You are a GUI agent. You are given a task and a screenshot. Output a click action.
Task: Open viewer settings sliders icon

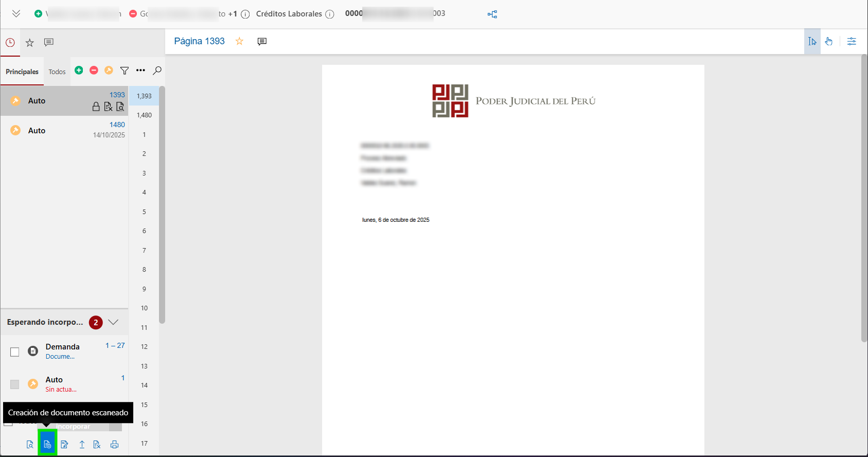coord(852,42)
